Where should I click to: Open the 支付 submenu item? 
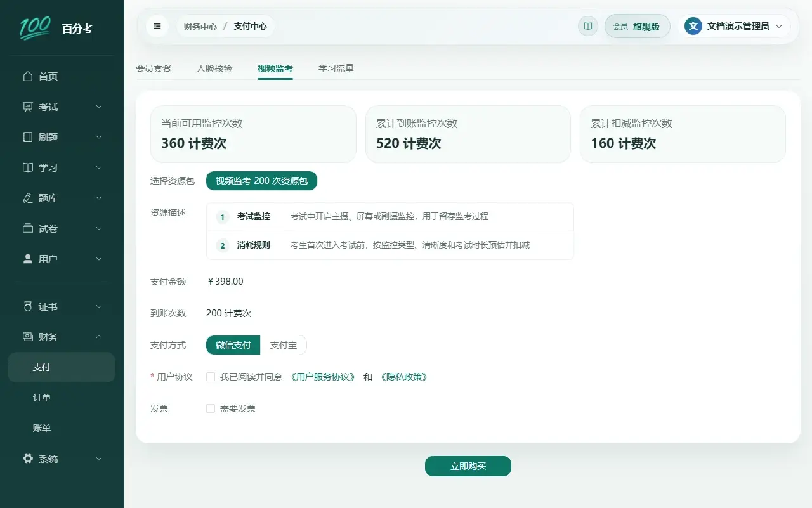pyautogui.click(x=62, y=367)
